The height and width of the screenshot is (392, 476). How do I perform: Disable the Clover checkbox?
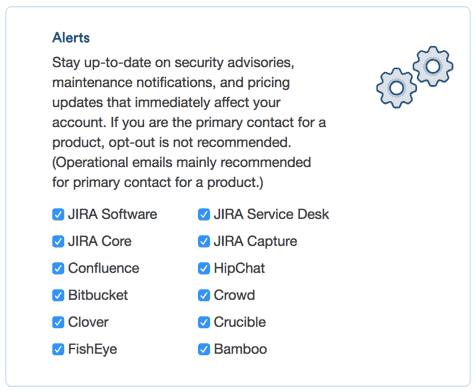tap(58, 322)
